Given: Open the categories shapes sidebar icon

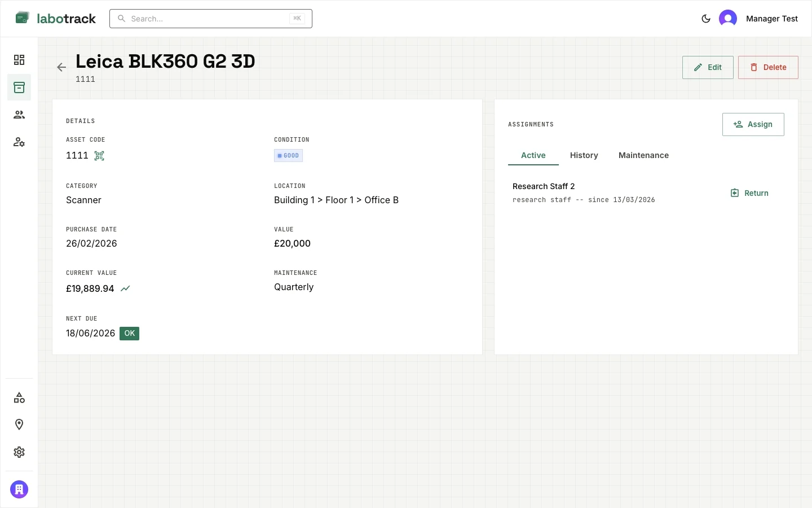Looking at the screenshot, I should click(19, 398).
